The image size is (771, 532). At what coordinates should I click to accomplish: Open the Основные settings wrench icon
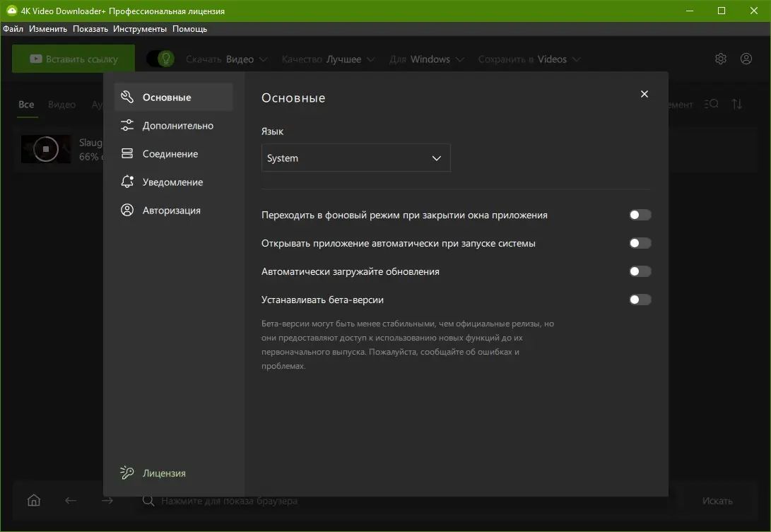(127, 97)
